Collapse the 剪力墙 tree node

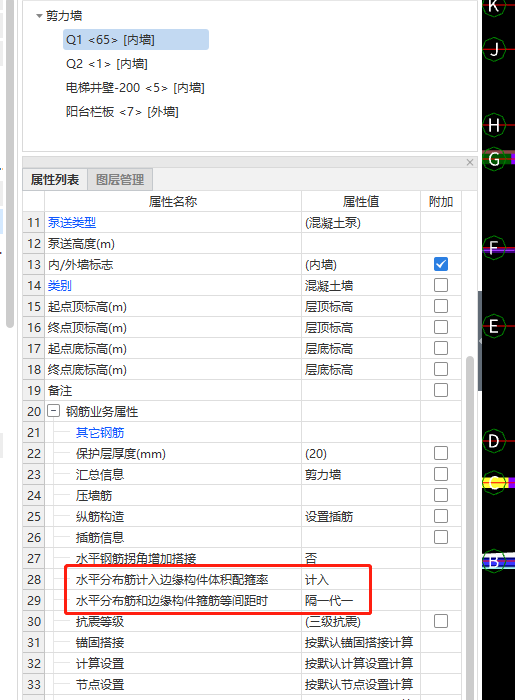39,16
